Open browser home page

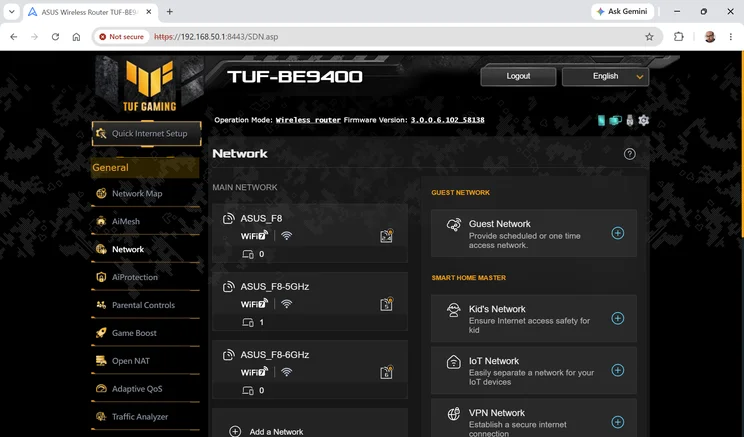(x=76, y=37)
